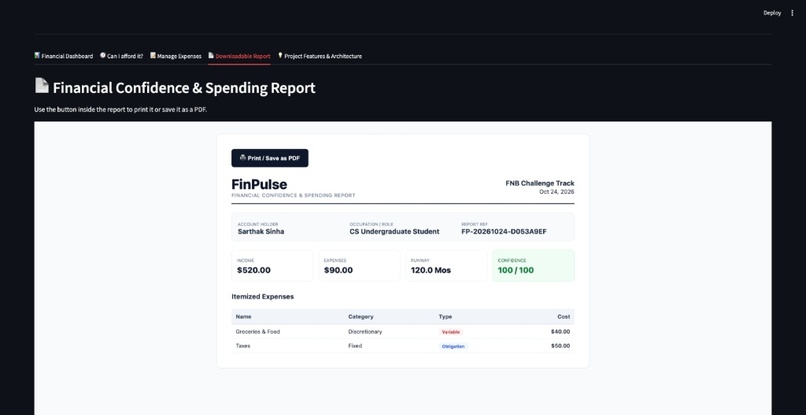Open Project Features & Architecture tab

pyautogui.click(x=320, y=56)
